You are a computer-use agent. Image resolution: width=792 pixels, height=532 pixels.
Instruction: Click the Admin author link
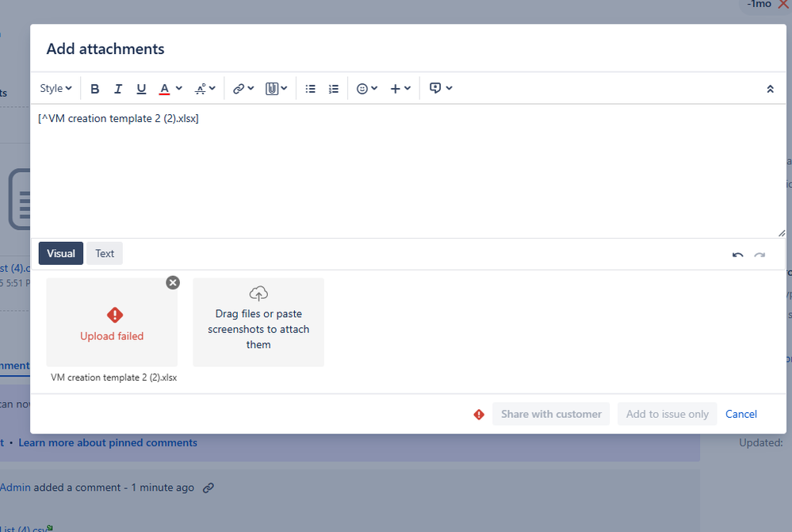coord(15,488)
